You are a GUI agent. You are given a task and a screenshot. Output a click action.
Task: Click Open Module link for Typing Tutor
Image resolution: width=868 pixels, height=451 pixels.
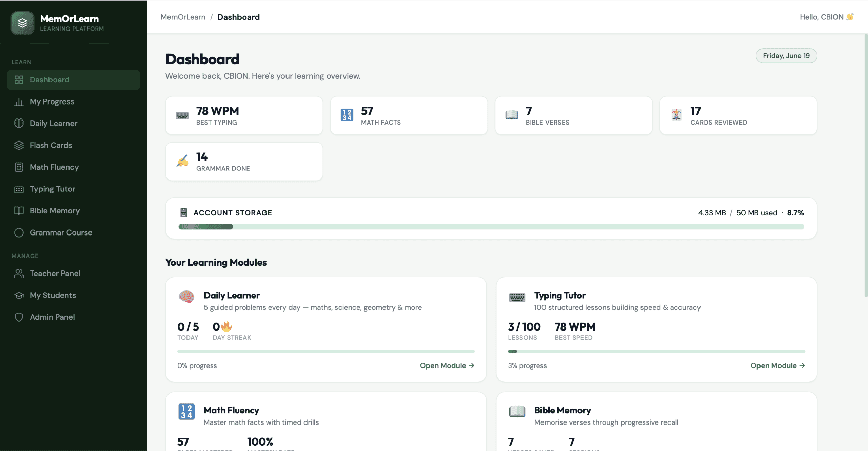coord(777,365)
